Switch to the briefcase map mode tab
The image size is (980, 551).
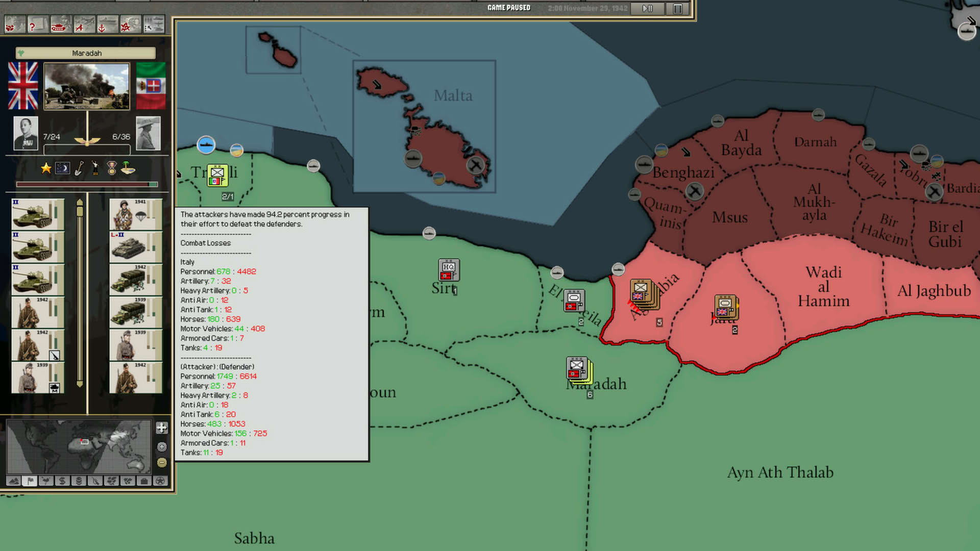coord(144,481)
